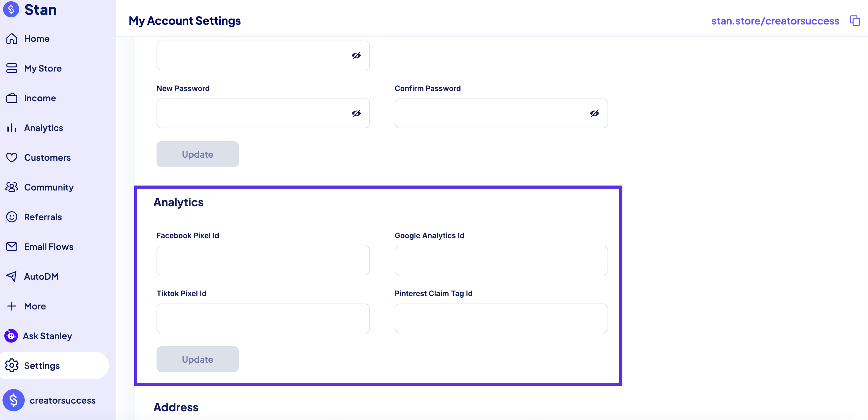Navigate to Email Flows

coord(40,247)
